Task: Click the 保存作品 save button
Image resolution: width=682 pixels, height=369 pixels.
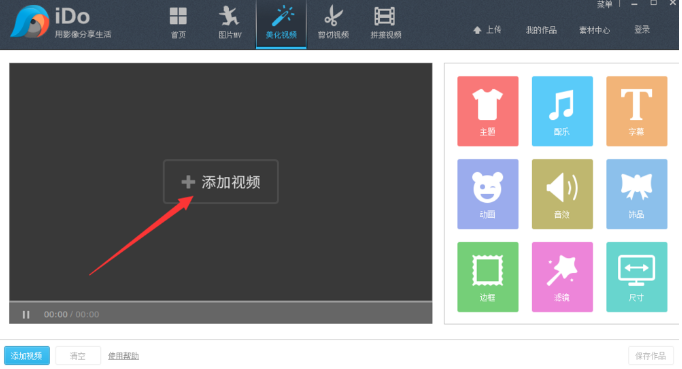Action: tap(650, 356)
